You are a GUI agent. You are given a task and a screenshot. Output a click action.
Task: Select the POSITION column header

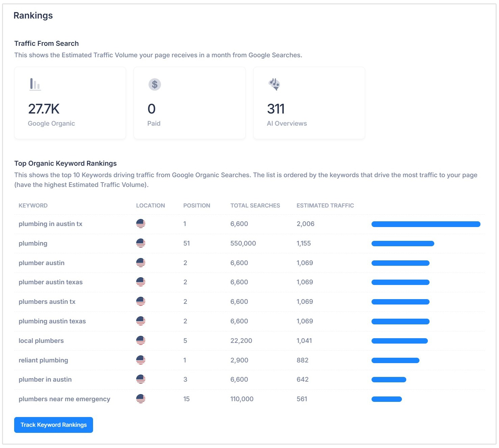pyautogui.click(x=197, y=205)
